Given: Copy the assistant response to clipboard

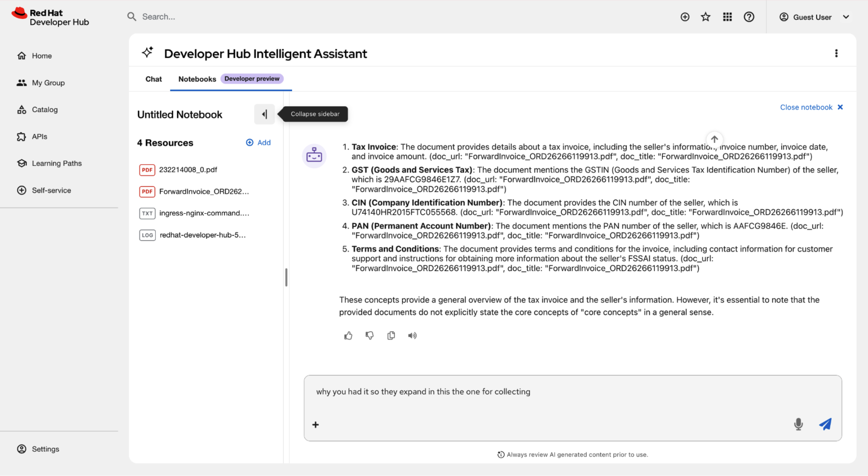Looking at the screenshot, I should pos(391,336).
